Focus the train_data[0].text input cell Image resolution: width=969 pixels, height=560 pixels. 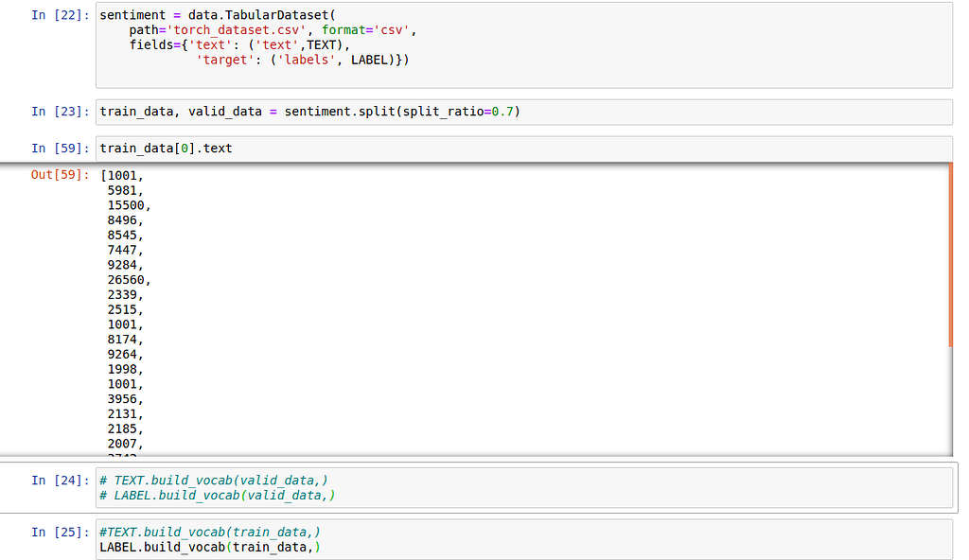568,149
